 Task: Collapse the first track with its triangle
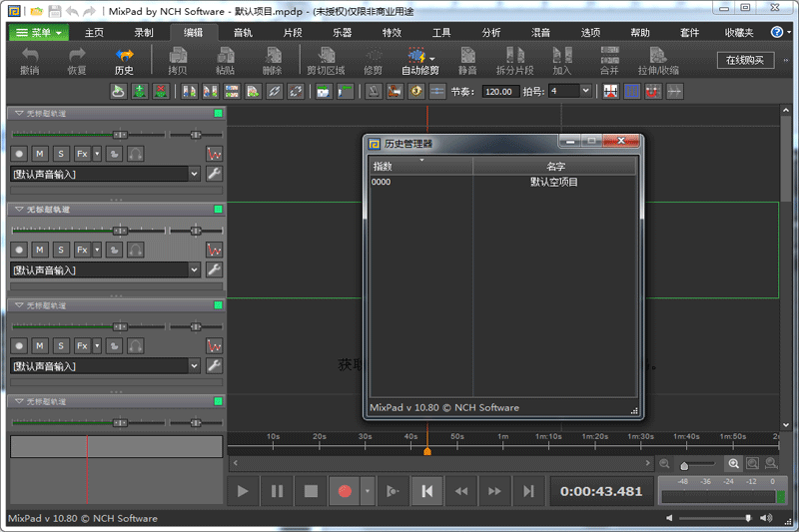click(x=19, y=113)
